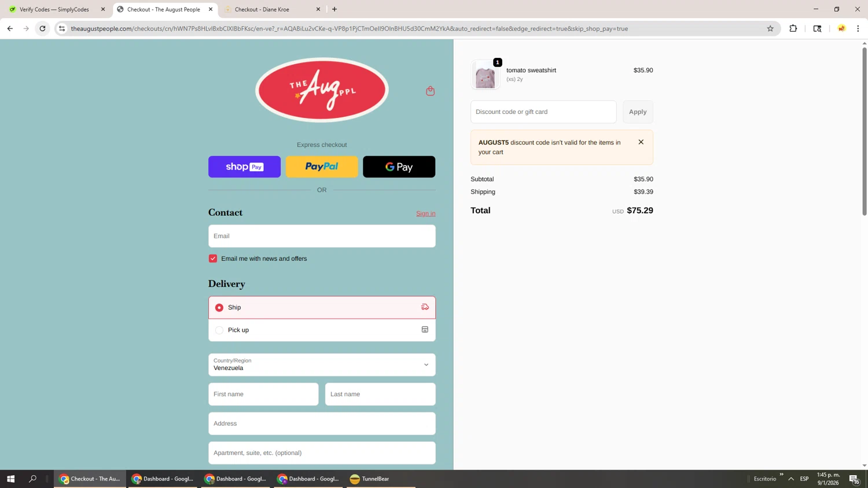Click the tomato sweatshirt product name
Image resolution: width=868 pixels, height=488 pixels.
point(531,71)
